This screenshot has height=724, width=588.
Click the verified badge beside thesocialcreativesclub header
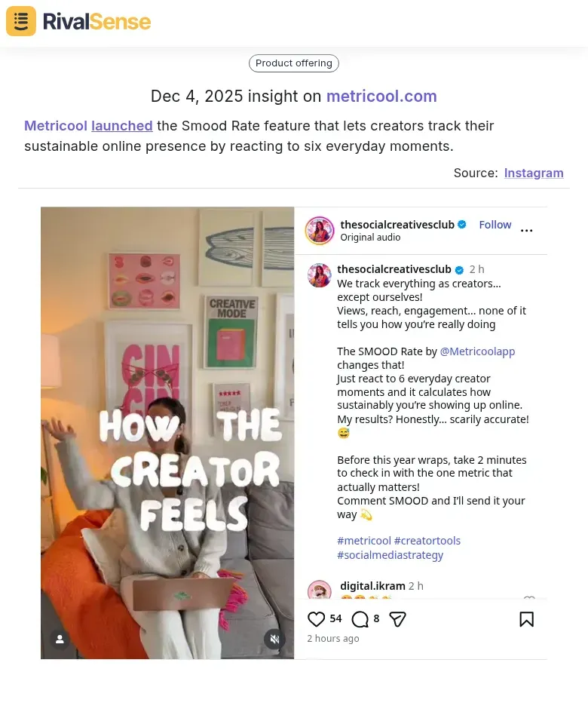pyautogui.click(x=461, y=224)
